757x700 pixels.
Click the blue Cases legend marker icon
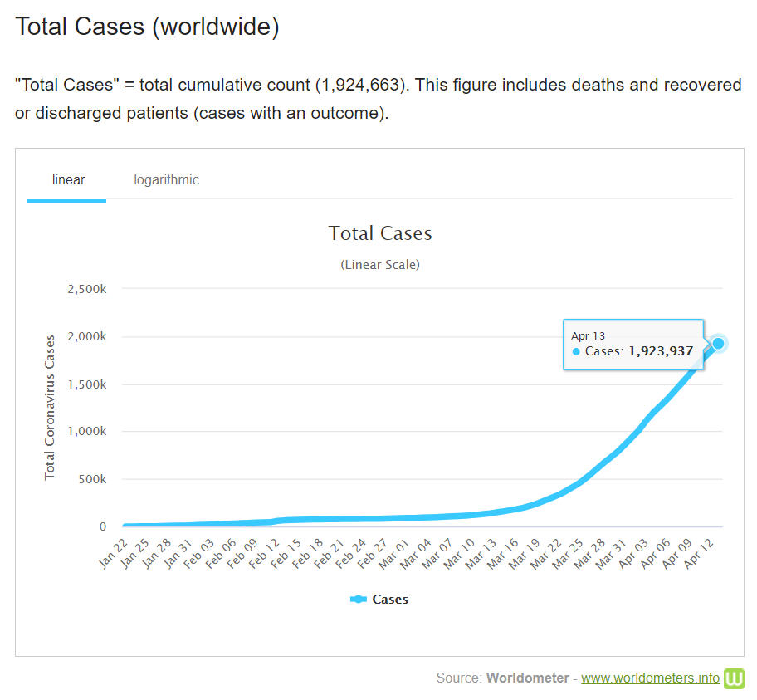coord(359,599)
